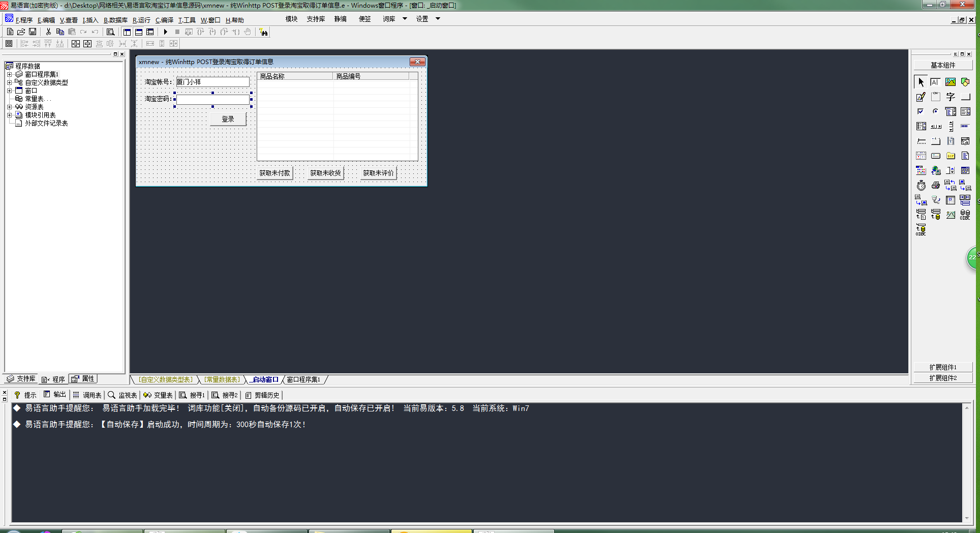The image size is (980, 533).
Task: Open the 监视表 output tab
Action: click(x=122, y=395)
